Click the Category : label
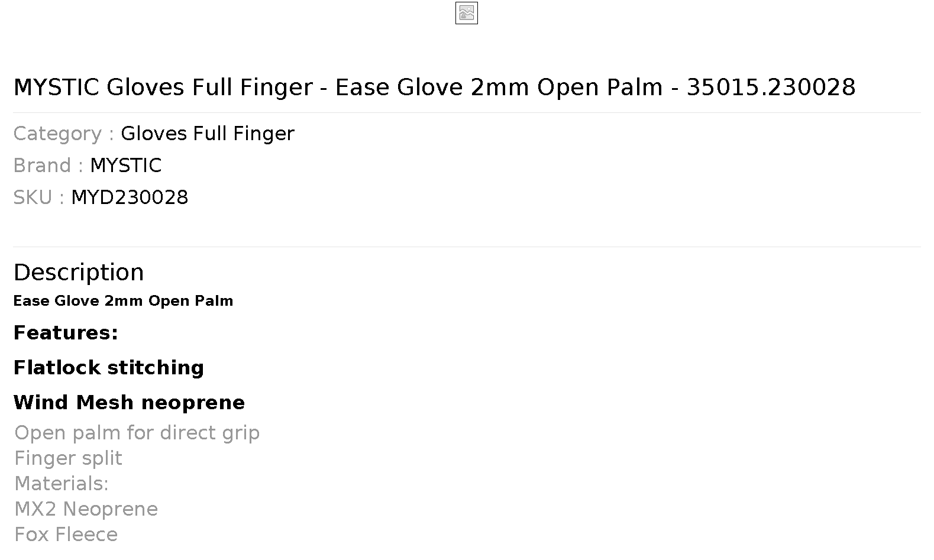The width and height of the screenshot is (934, 560). click(64, 134)
